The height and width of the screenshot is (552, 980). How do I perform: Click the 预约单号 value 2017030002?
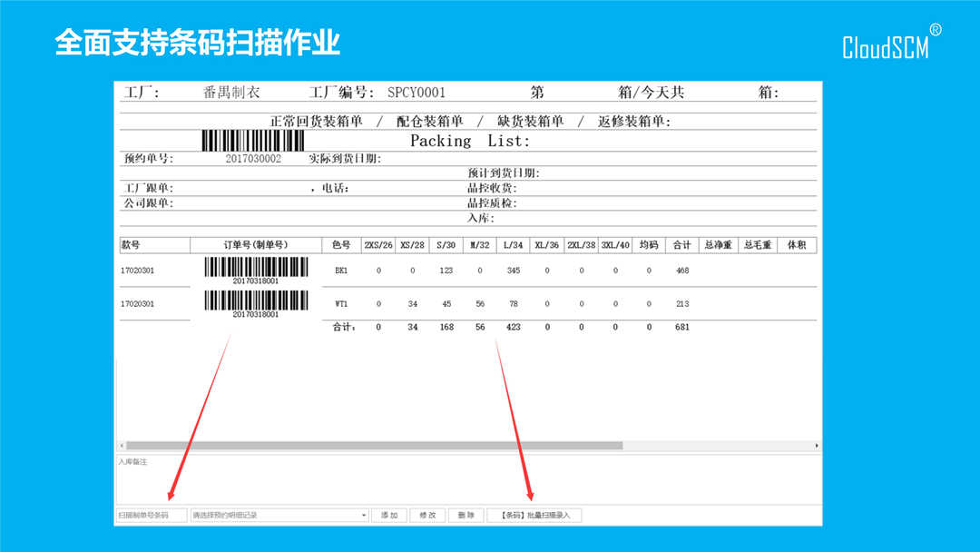pyautogui.click(x=253, y=159)
